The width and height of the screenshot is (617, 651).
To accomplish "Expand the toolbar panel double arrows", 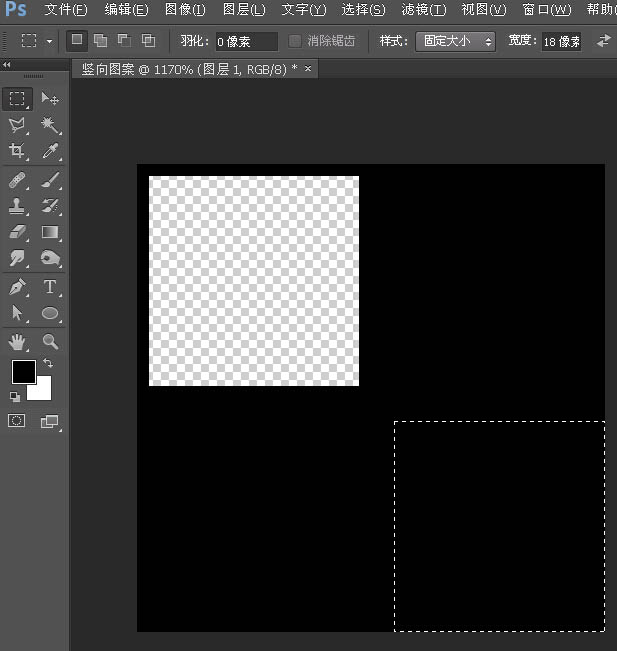I will (x=7, y=64).
